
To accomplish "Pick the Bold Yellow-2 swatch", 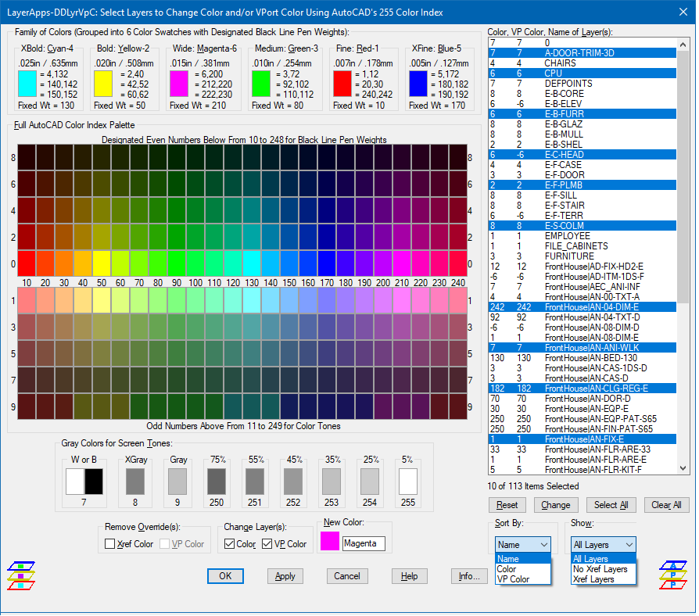I will tap(104, 83).
